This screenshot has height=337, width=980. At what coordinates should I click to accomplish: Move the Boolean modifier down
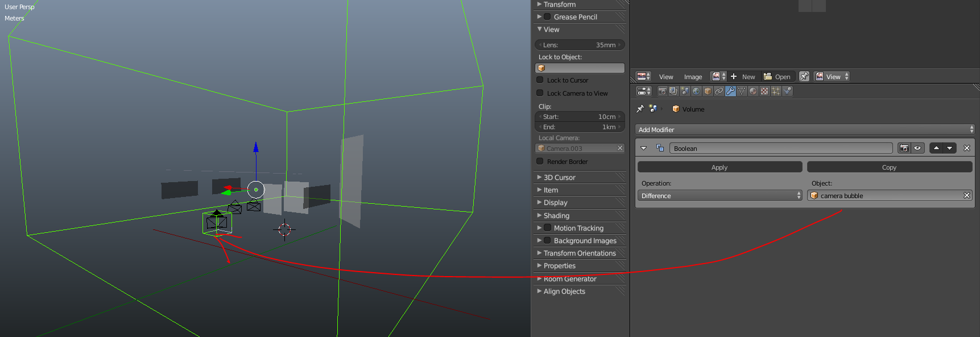949,148
